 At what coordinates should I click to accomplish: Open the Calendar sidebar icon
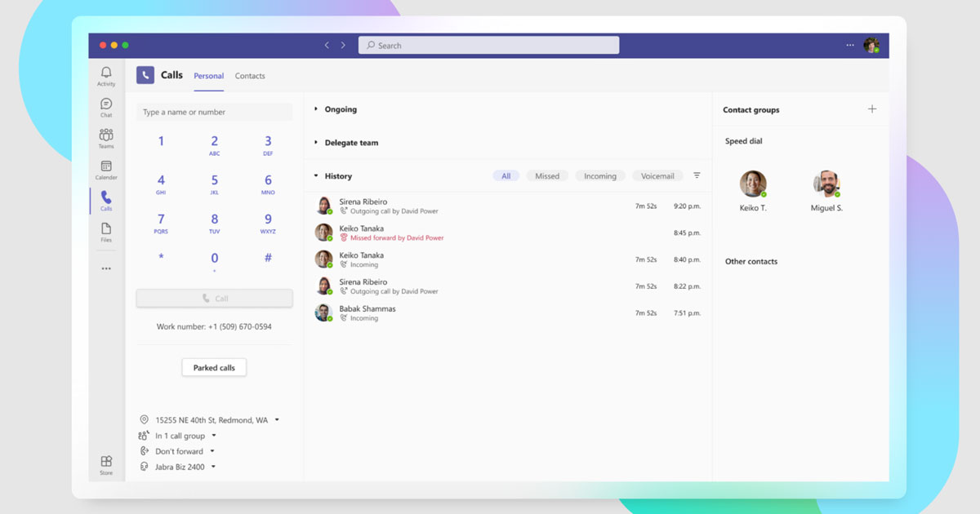click(106, 170)
